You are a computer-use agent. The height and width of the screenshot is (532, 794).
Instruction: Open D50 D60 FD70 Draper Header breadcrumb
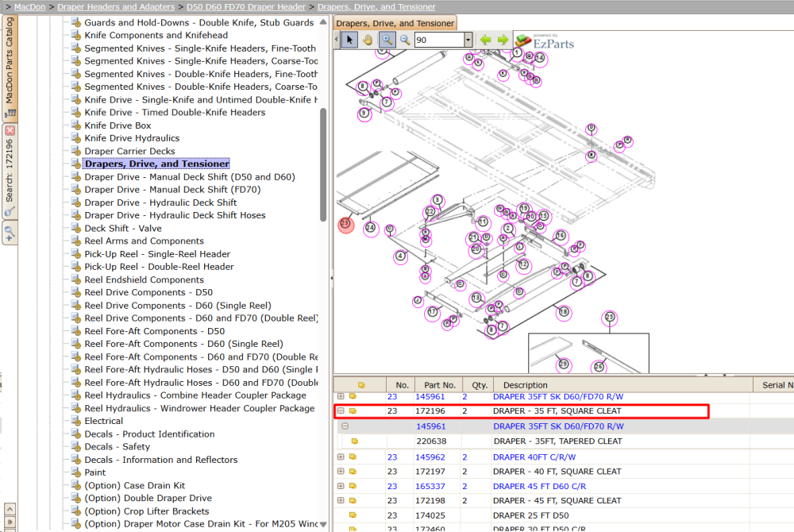pyautogui.click(x=246, y=6)
